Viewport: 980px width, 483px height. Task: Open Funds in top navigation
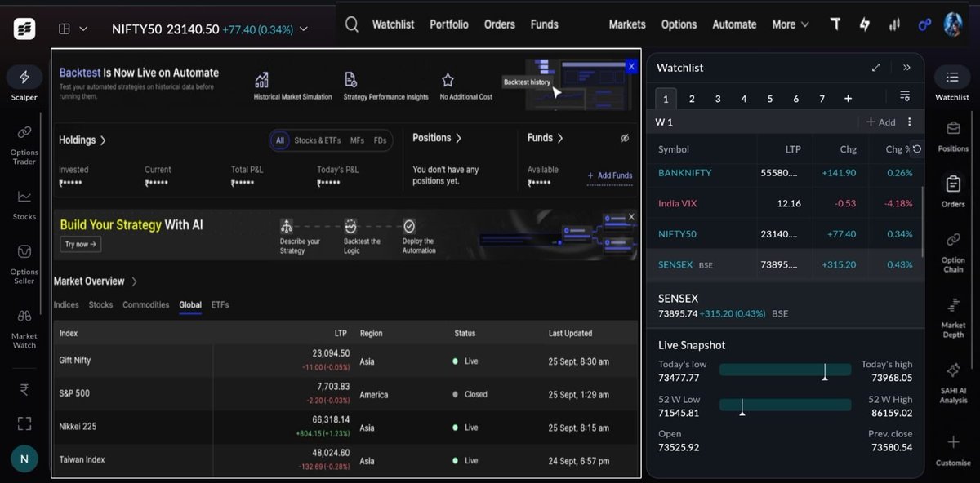tap(544, 24)
